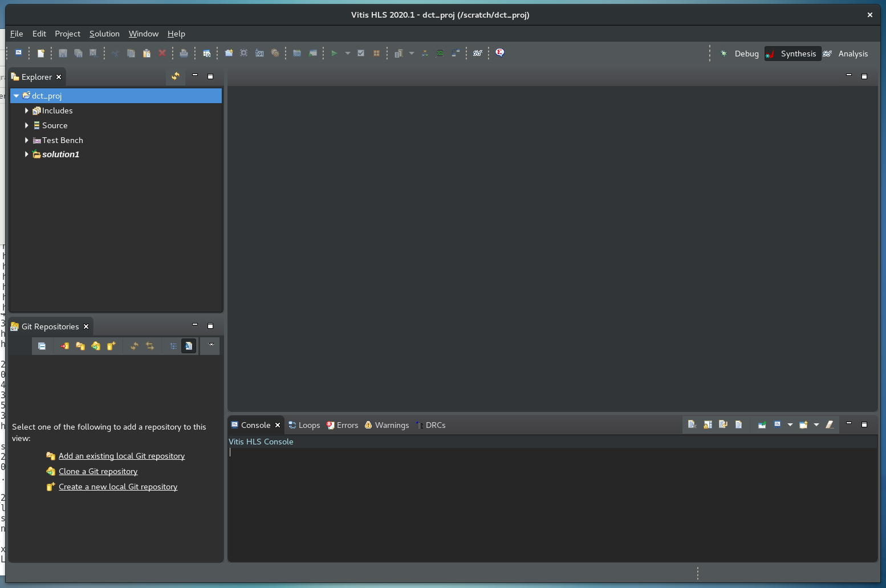Open the Solution menu
Screen dimensions: 886x588
[x=104, y=34]
